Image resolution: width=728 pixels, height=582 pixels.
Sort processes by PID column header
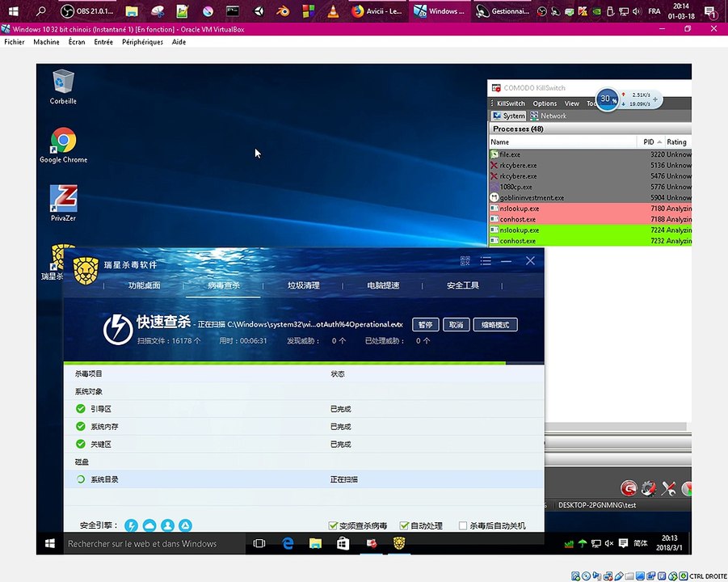[651, 142]
